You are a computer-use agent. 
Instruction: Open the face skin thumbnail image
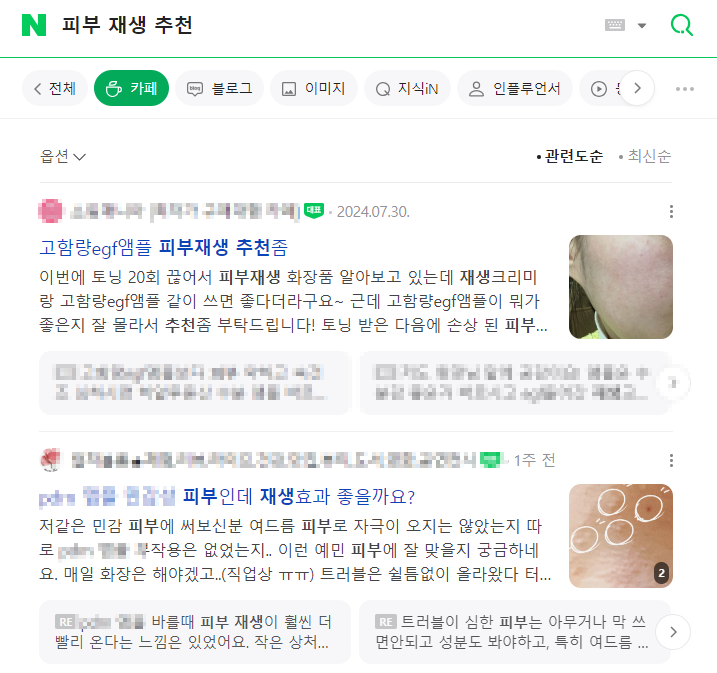(621, 287)
